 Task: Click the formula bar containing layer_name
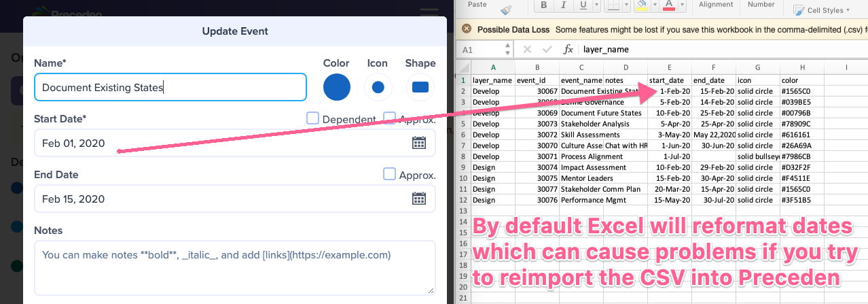click(723, 50)
